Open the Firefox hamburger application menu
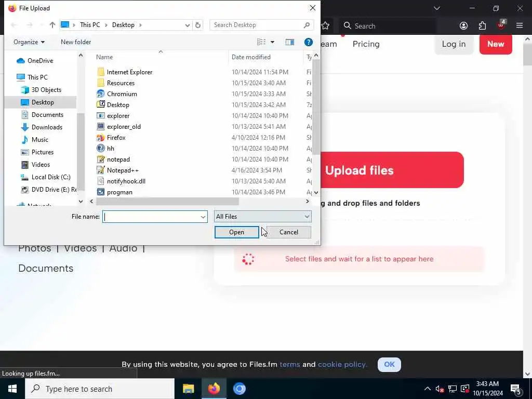This screenshot has width=532, height=399. (x=520, y=26)
